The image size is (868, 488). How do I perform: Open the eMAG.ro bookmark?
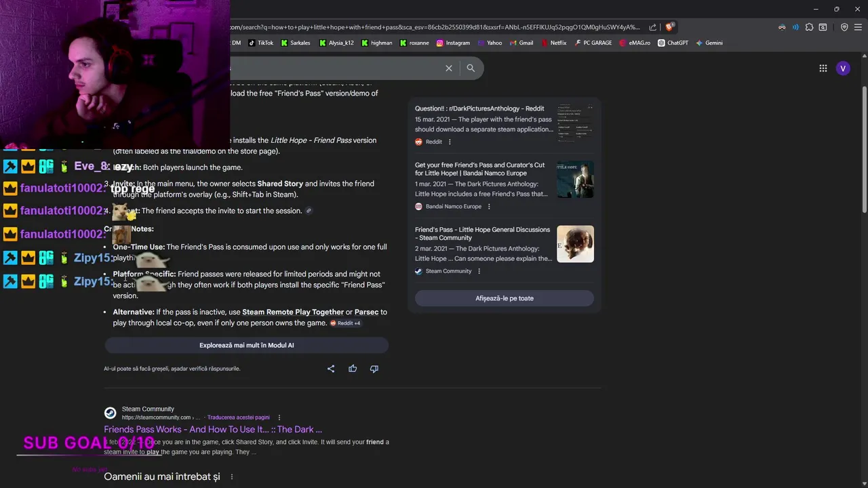[635, 43]
